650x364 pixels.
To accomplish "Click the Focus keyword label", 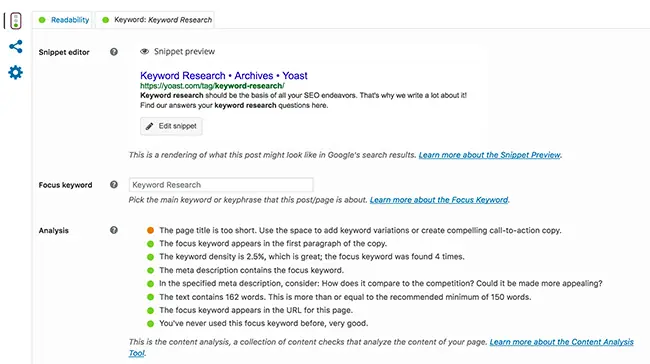I will (x=65, y=185).
